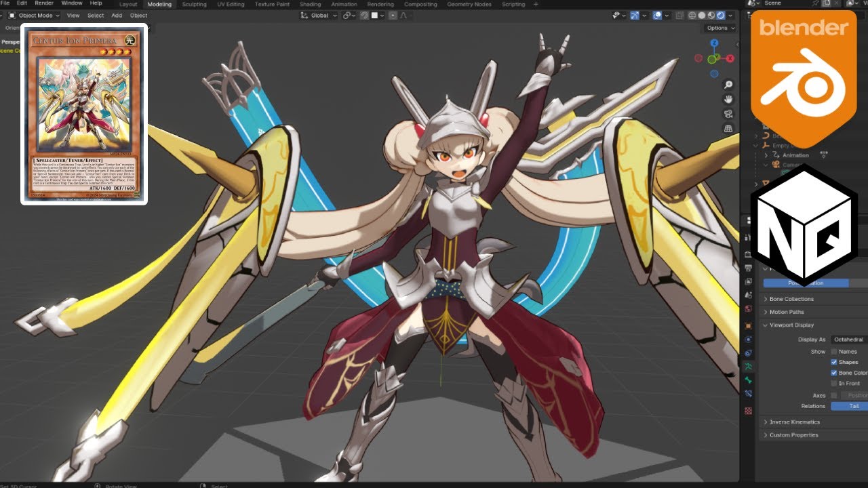The image size is (868, 488).
Task: Open the Render properties tab
Action: pos(748,253)
